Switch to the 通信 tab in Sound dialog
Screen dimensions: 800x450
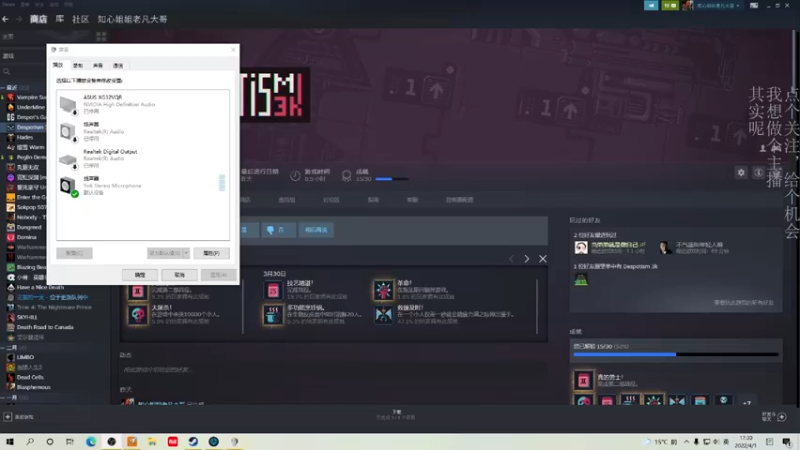click(x=118, y=66)
